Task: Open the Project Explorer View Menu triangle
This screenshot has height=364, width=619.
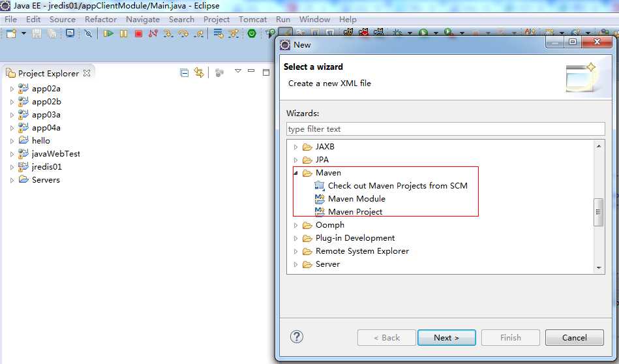Action: click(x=237, y=71)
